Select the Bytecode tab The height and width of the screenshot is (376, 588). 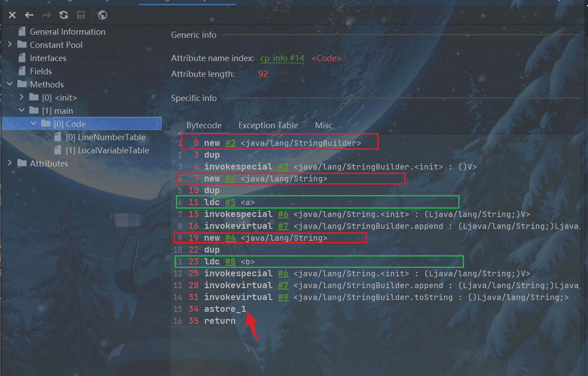204,126
